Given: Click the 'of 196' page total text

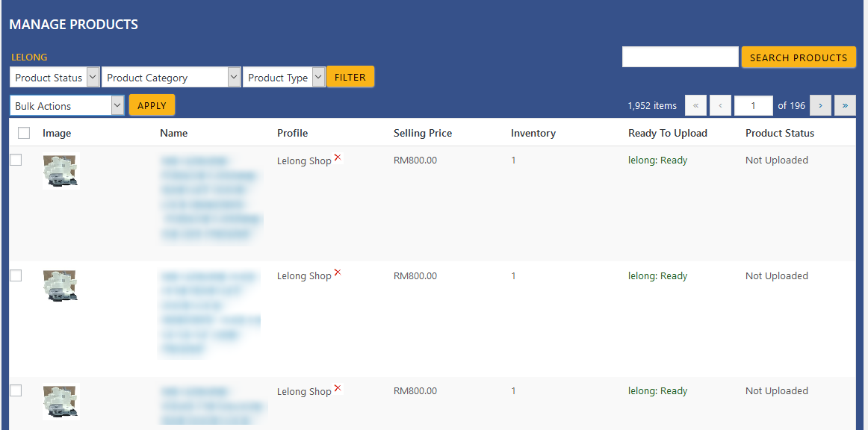Looking at the screenshot, I should coord(792,105).
